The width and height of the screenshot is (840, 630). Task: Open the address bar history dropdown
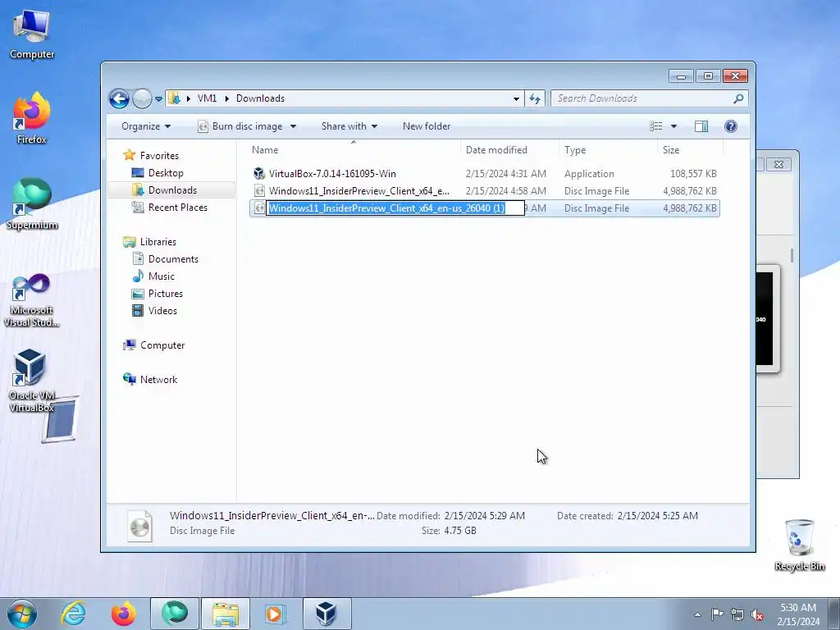516,98
